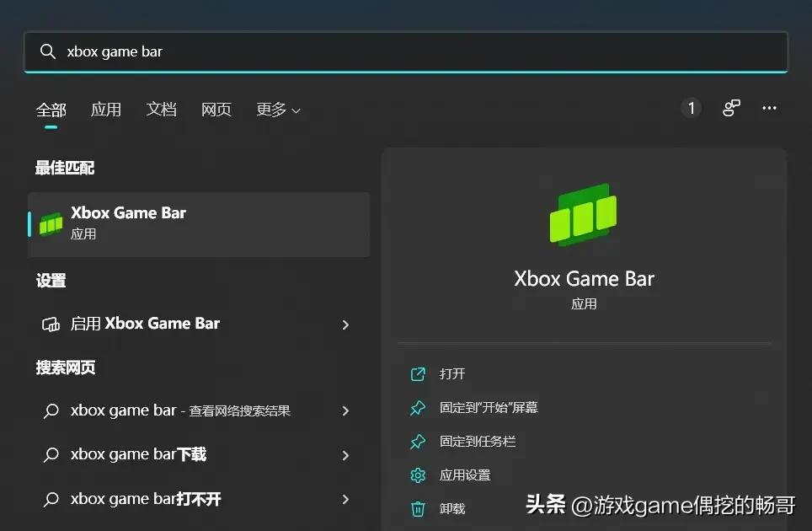Switch to the 全部 tab
The image size is (812, 531).
click(51, 110)
